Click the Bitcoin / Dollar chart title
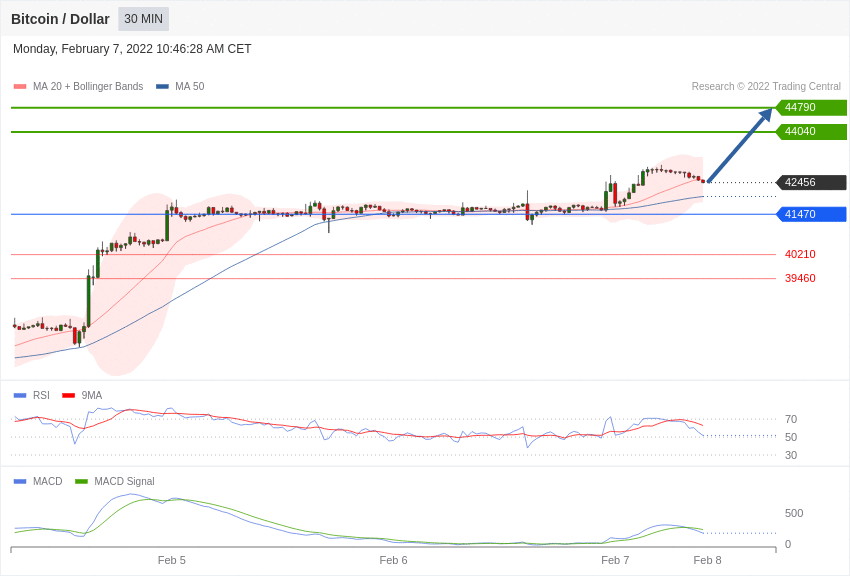The height and width of the screenshot is (576, 850). pos(60,19)
